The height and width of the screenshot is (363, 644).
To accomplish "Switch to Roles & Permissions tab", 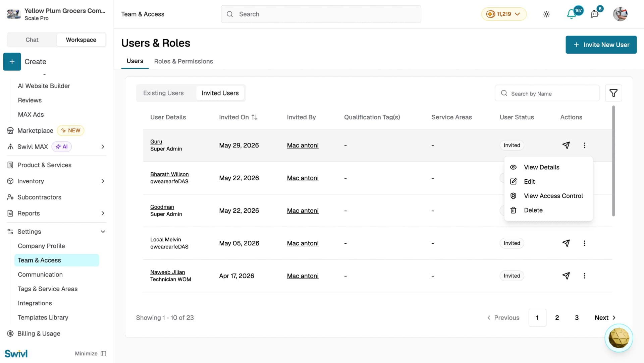I will pyautogui.click(x=183, y=61).
